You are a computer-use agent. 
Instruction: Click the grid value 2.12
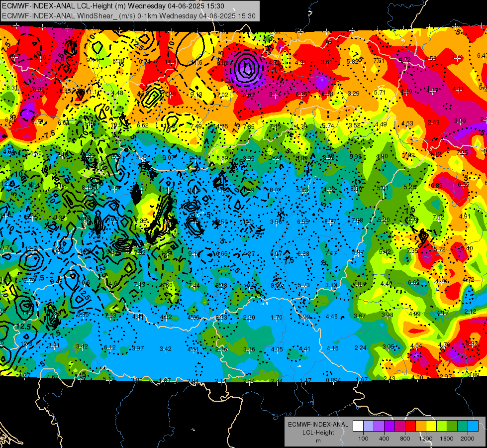pyautogui.click(x=470, y=312)
